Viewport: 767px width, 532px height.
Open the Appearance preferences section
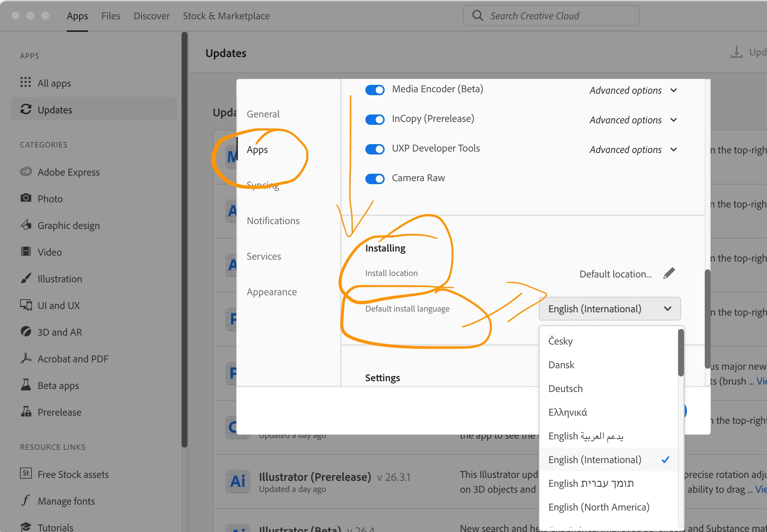[272, 292]
